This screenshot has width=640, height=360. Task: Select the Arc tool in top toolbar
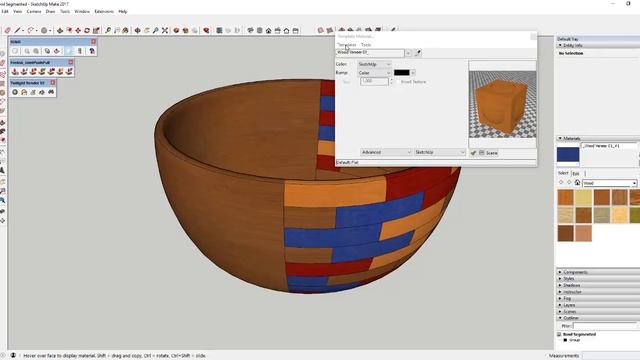[x=31, y=30]
